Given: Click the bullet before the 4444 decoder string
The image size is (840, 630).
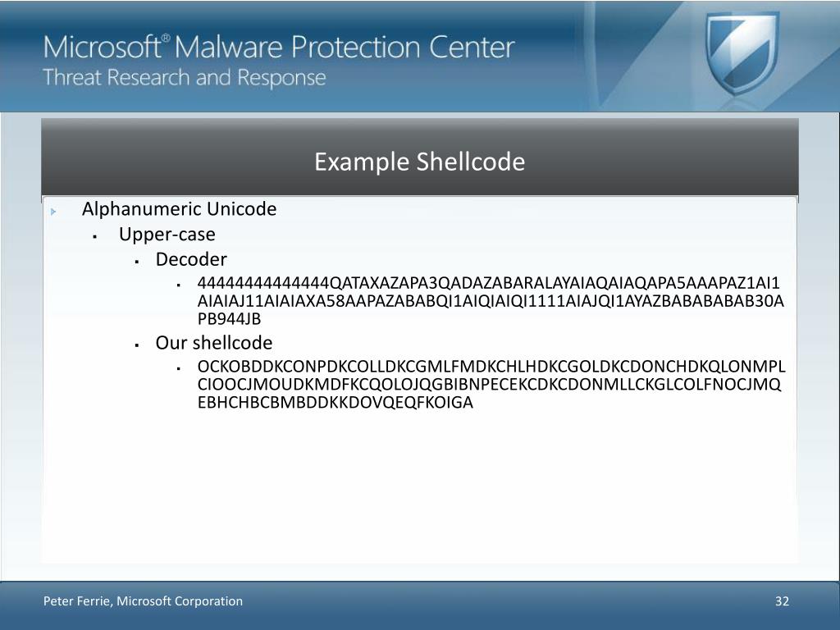Looking at the screenshot, I should tap(178, 285).
